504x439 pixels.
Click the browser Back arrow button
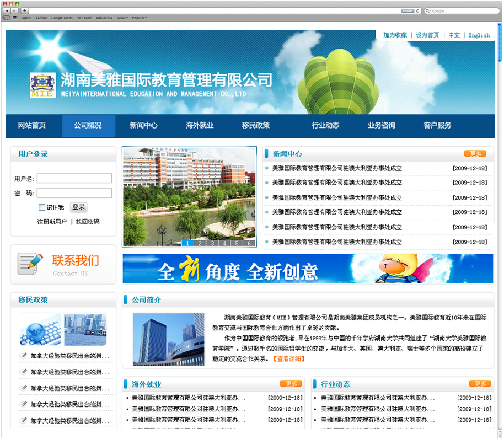click(7, 10)
